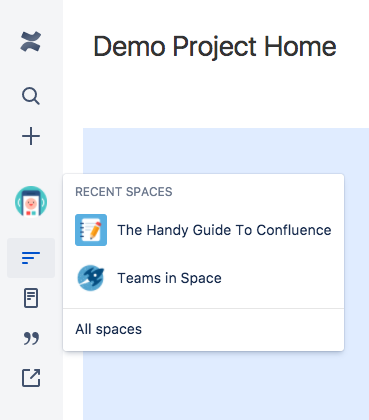The image size is (369, 420).
Task: Select The Handy Guide To Confluence space
Action: [x=203, y=230]
